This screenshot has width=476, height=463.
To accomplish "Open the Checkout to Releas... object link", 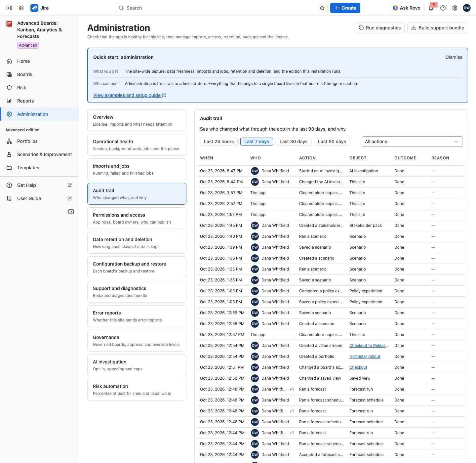I will [x=369, y=346].
